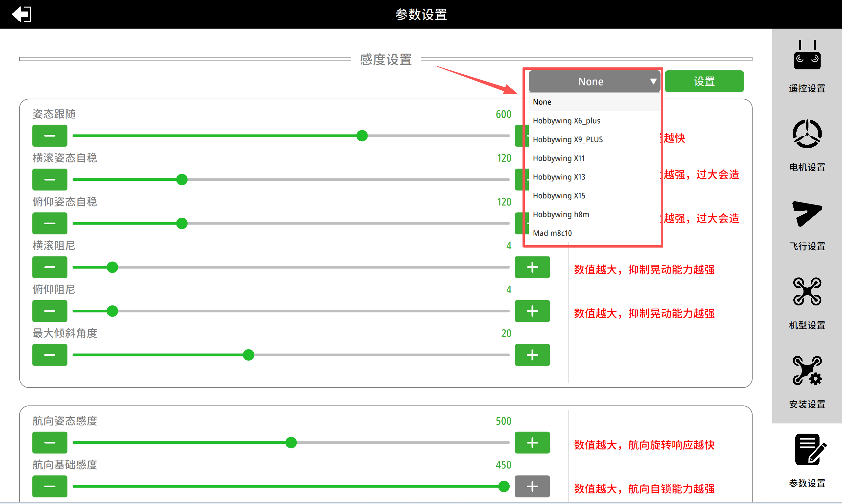This screenshot has height=504, width=842.
Task: Pick Hobbywing h8m preset entry
Action: tap(561, 215)
